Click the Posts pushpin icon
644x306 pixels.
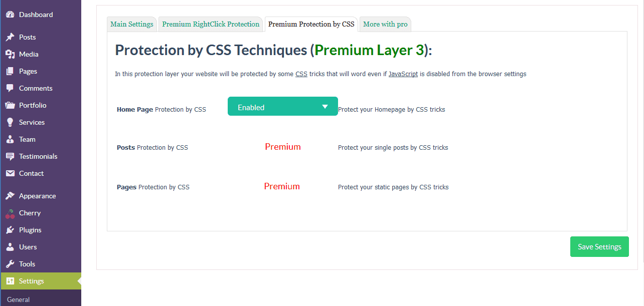[10, 37]
